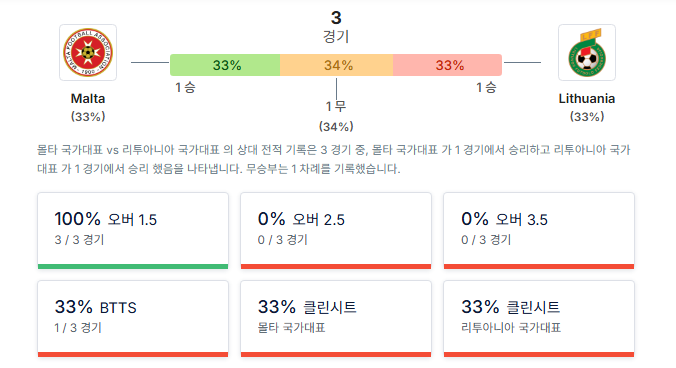Select the orange 34% draw segment
Screen dimensions: 676x368
tap(337, 65)
